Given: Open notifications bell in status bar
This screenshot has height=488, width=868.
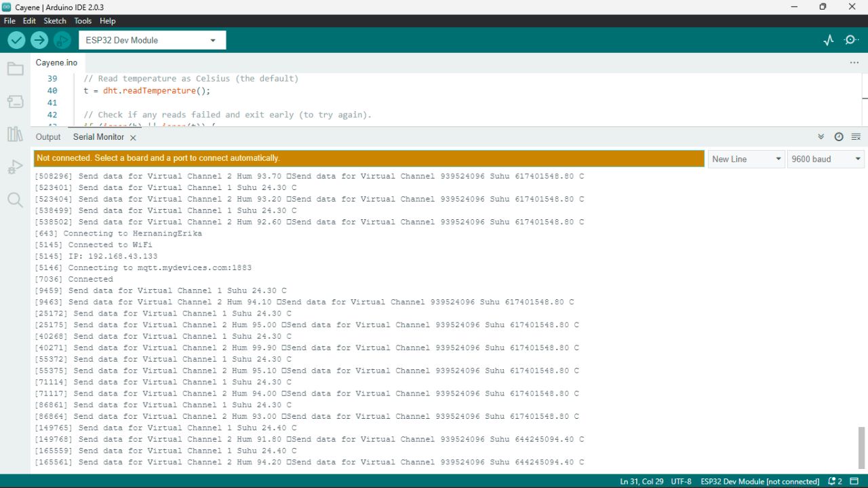Looking at the screenshot, I should click(x=835, y=481).
